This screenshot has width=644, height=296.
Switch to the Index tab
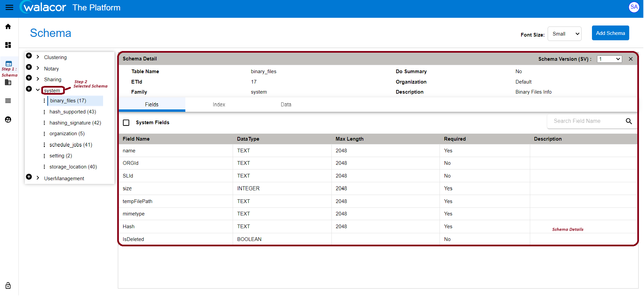pyautogui.click(x=219, y=105)
